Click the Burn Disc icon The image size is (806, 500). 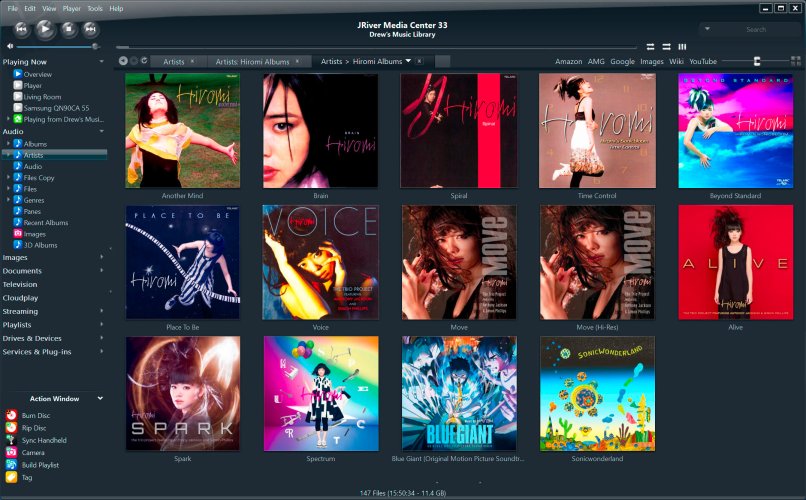tap(11, 415)
